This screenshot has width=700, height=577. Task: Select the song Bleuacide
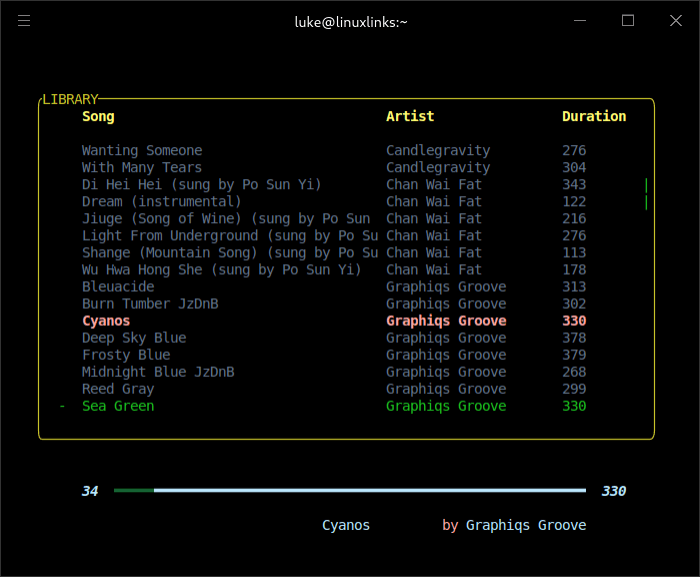(x=118, y=287)
